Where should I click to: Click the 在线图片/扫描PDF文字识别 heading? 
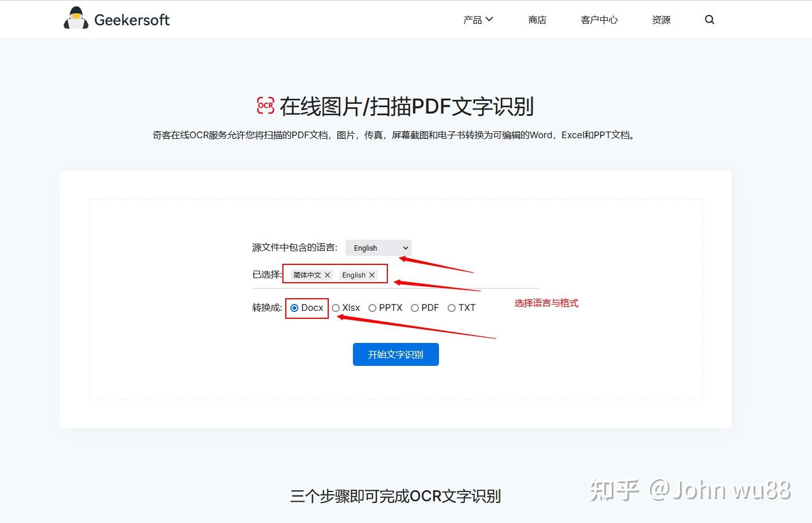point(406,106)
